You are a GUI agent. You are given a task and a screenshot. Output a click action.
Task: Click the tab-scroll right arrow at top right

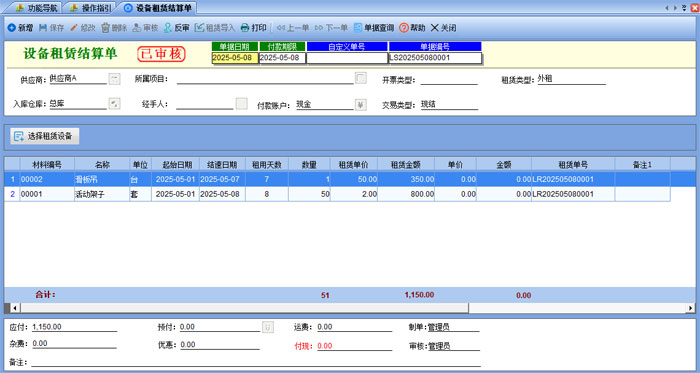[x=675, y=8]
